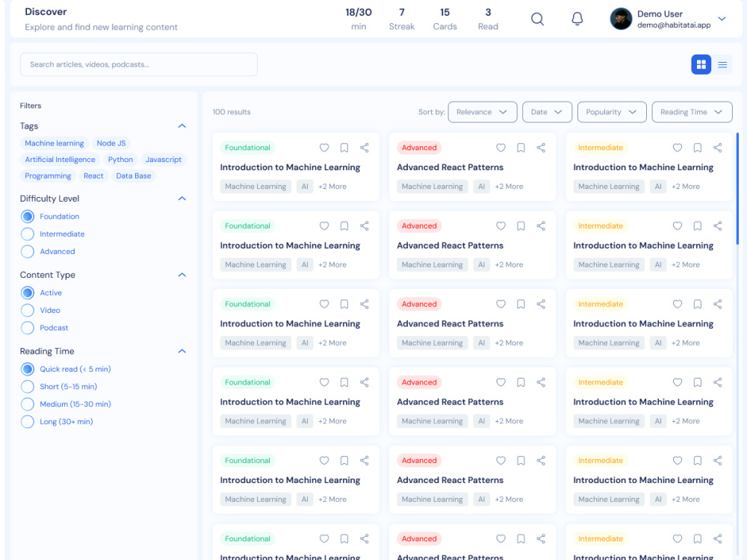The width and height of the screenshot is (747, 560).
Task: Share the second-row Intermediate card
Action: coord(717,225)
